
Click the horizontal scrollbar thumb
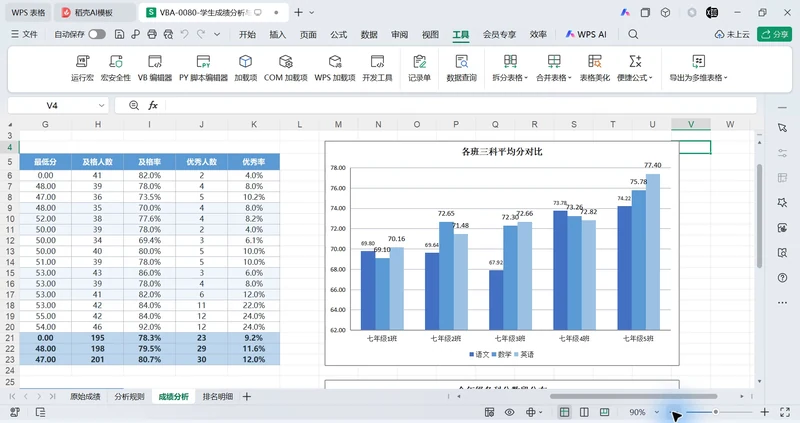633,396
